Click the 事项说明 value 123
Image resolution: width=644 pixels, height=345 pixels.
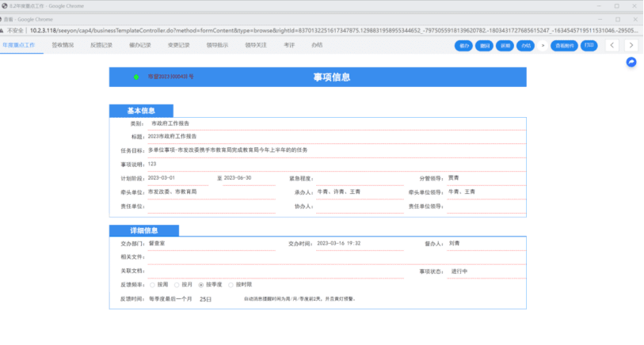[152, 164]
